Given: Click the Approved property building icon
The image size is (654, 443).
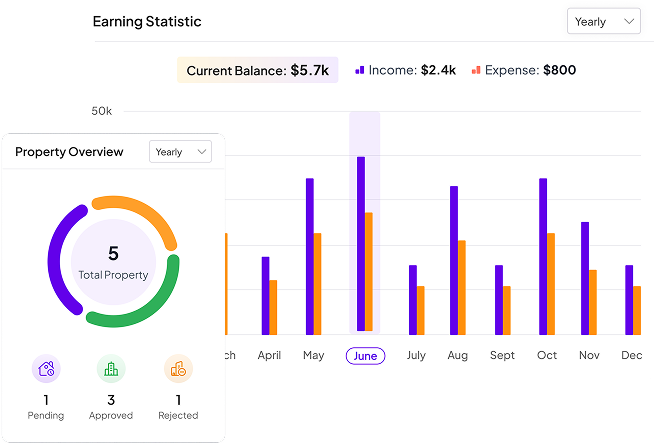Looking at the screenshot, I should click(111, 369).
